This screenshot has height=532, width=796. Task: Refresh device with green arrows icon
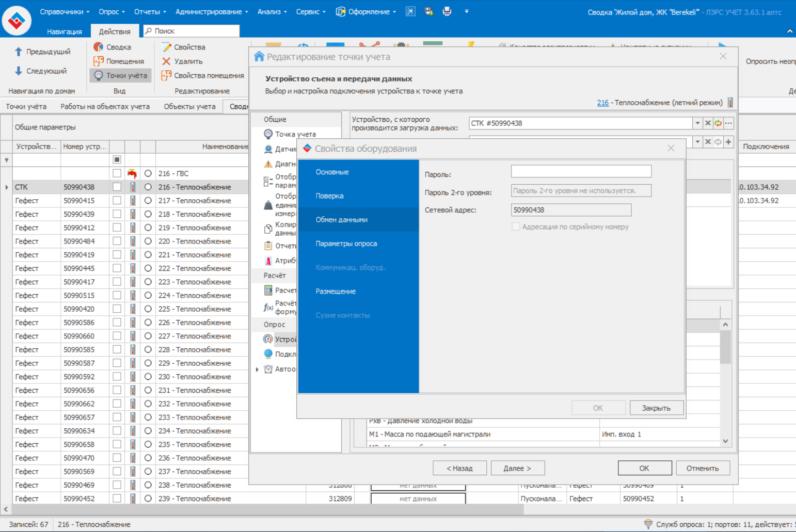718,123
